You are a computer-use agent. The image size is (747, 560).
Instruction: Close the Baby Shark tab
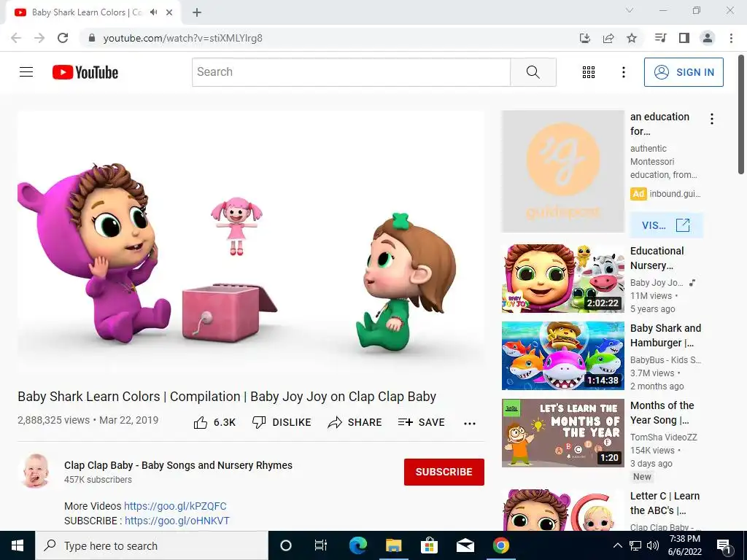tap(169, 12)
